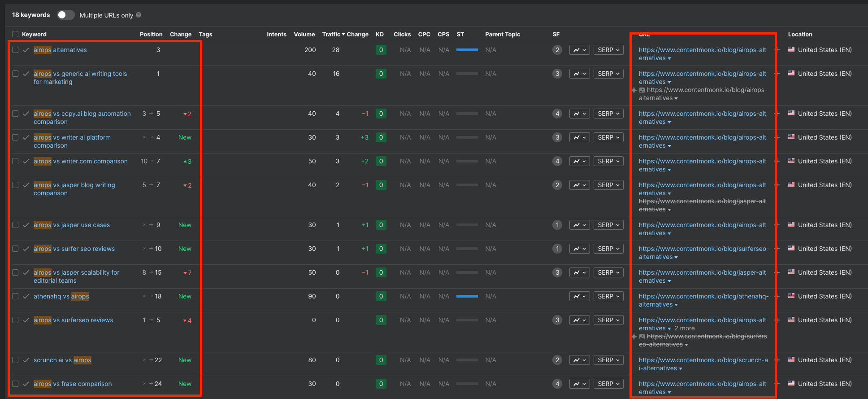Select the airops vs frase comparison checkbox

(x=15, y=384)
